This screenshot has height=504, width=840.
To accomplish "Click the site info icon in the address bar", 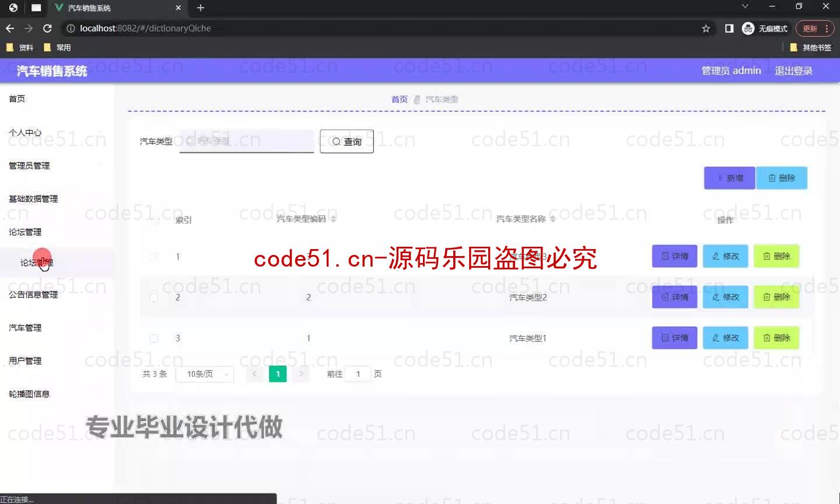I will click(71, 28).
